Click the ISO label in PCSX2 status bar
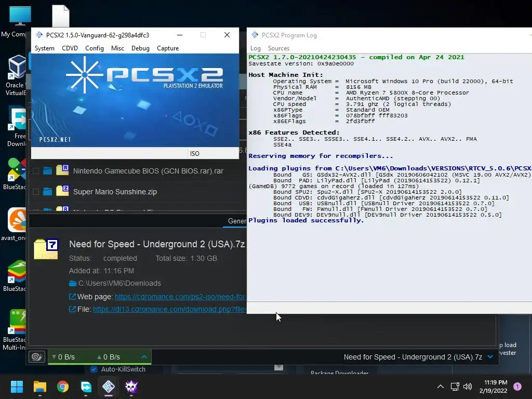The width and height of the screenshot is (532, 399). [195, 154]
